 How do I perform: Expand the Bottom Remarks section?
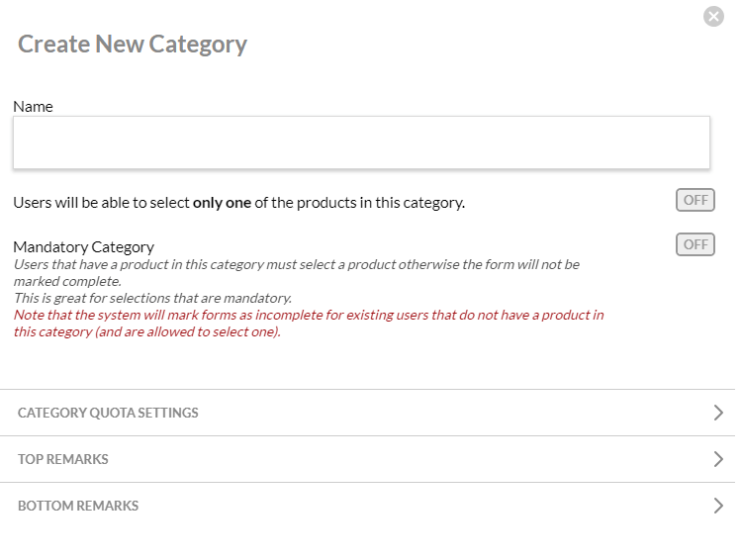78,506
